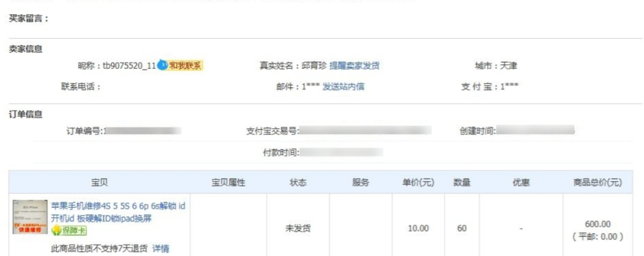Click the 状态 column header

(x=298, y=183)
